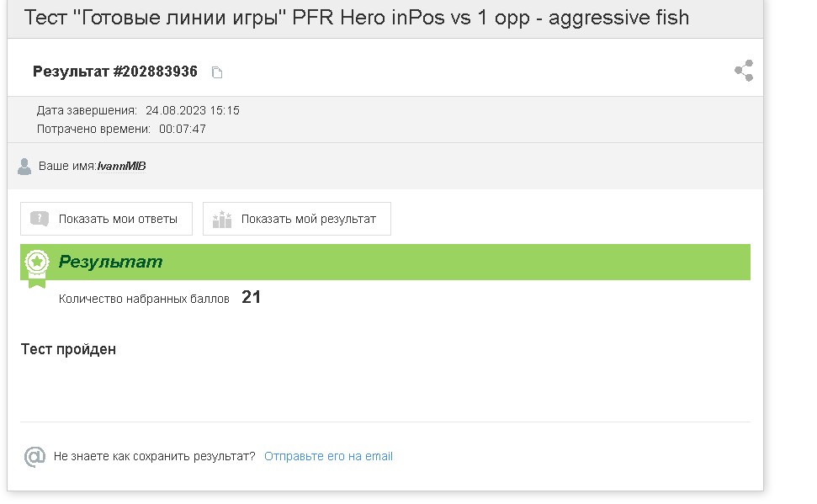The width and height of the screenshot is (817, 504).
Task: Select the Результат #202883936 heading
Action: [115, 72]
